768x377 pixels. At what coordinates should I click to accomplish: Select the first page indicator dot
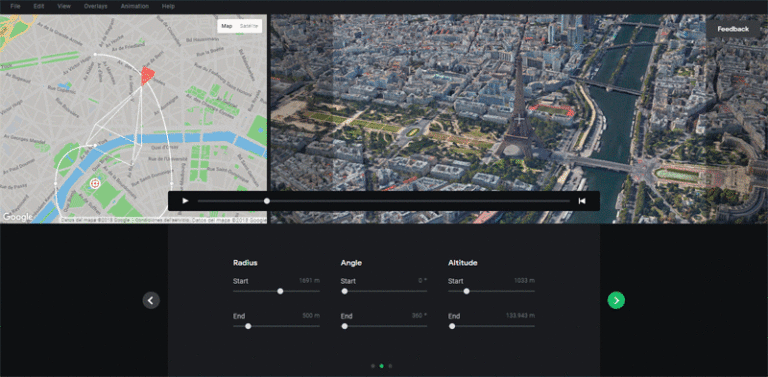373,366
